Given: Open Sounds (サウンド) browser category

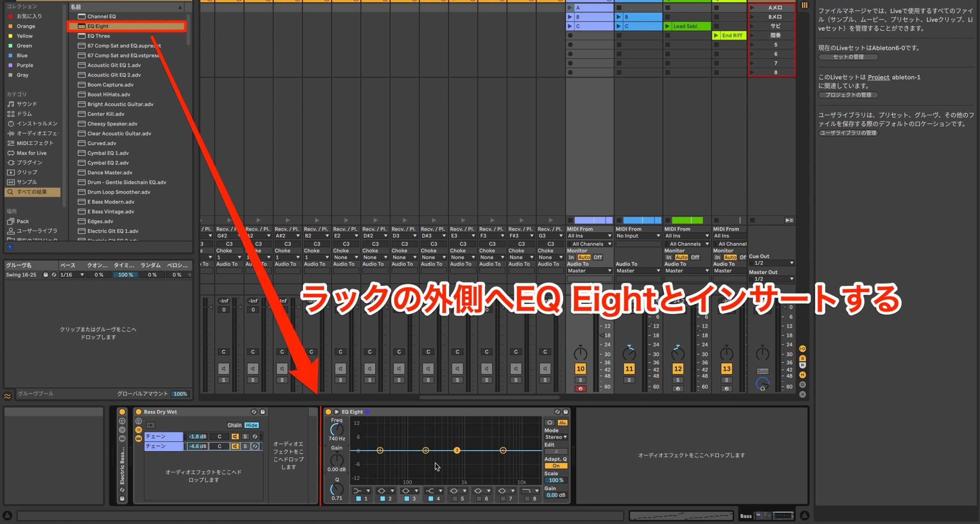Looking at the screenshot, I should (27, 104).
